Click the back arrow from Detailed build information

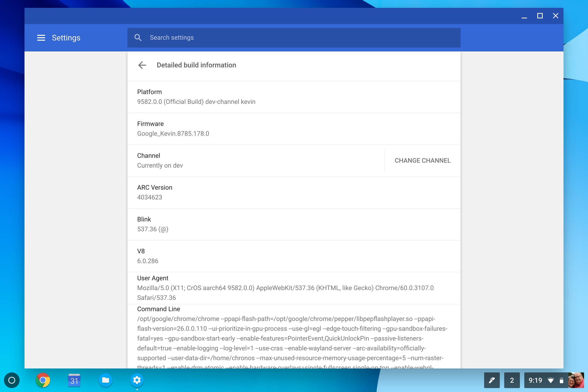click(142, 65)
